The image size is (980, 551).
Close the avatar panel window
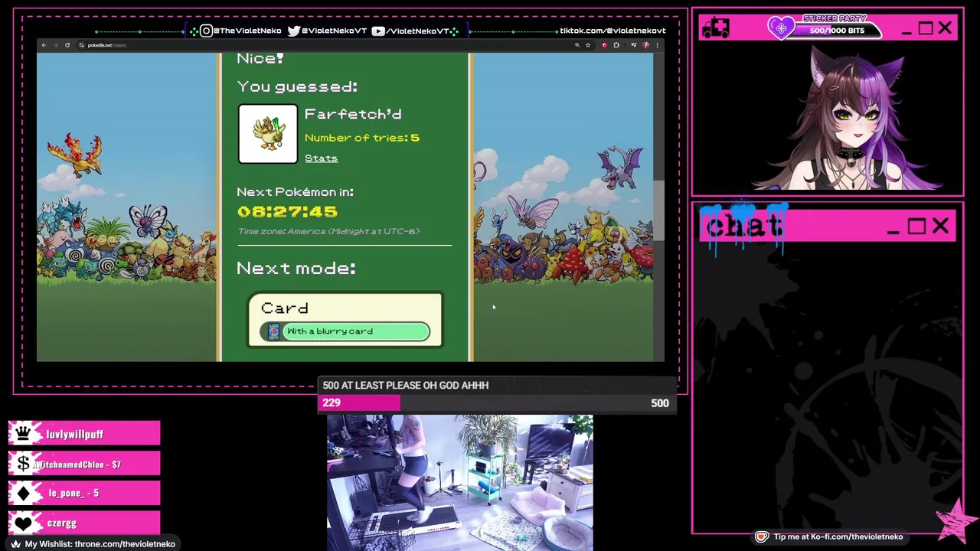[x=945, y=28]
